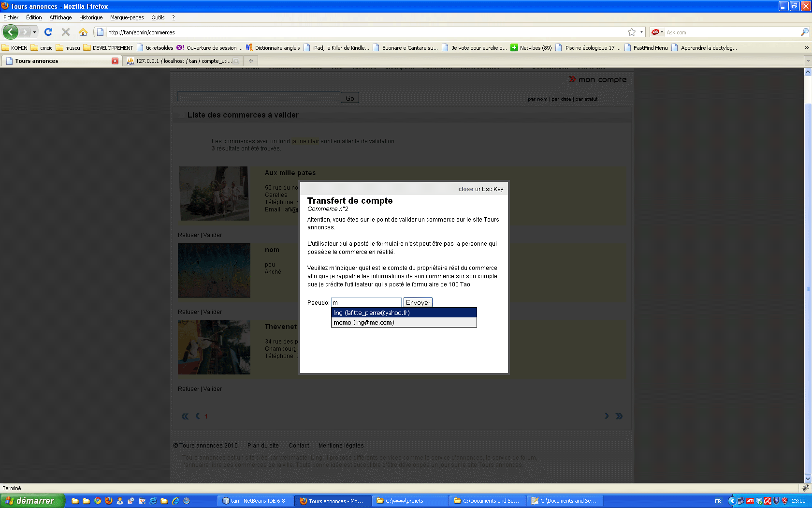Open the list all tabs dropdown
This screenshot has width=812, height=508.
(807, 61)
